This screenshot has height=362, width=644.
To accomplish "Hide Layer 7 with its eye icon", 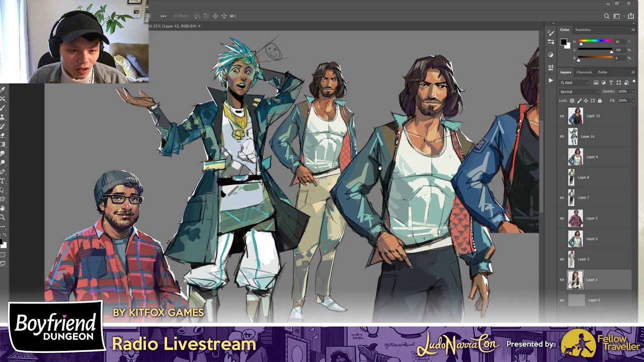I will point(562,198).
